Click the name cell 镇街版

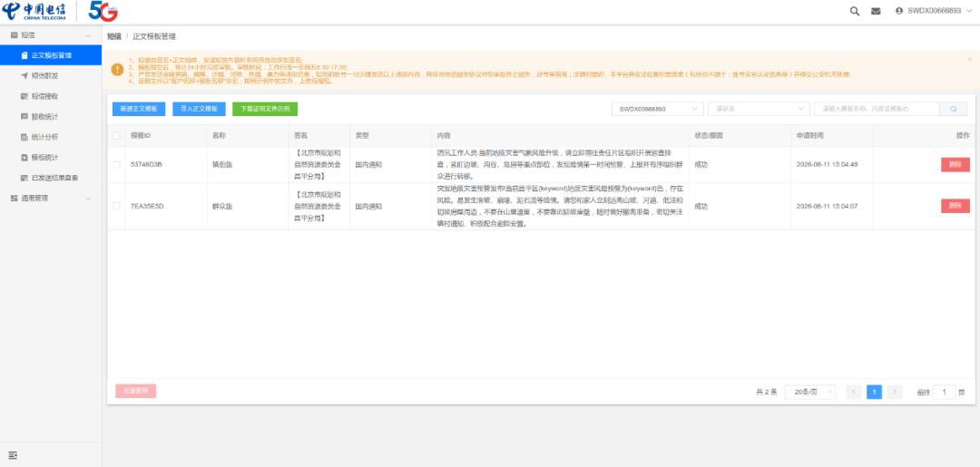[x=222, y=165]
